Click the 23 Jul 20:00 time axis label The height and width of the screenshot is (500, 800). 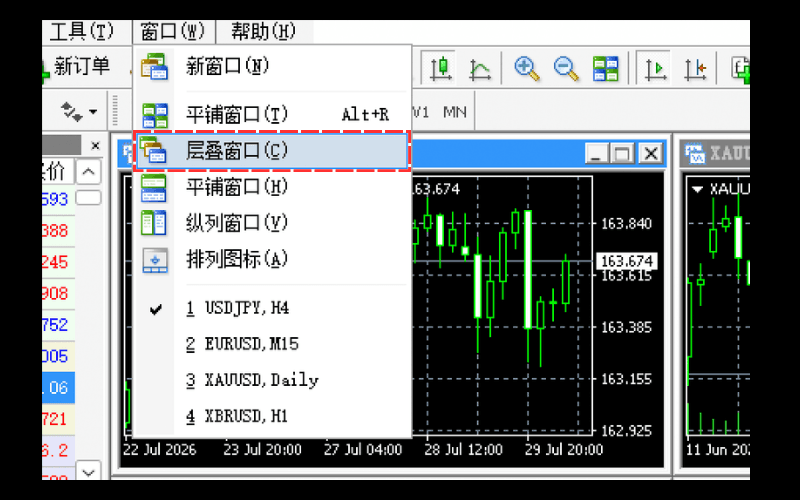(262, 449)
